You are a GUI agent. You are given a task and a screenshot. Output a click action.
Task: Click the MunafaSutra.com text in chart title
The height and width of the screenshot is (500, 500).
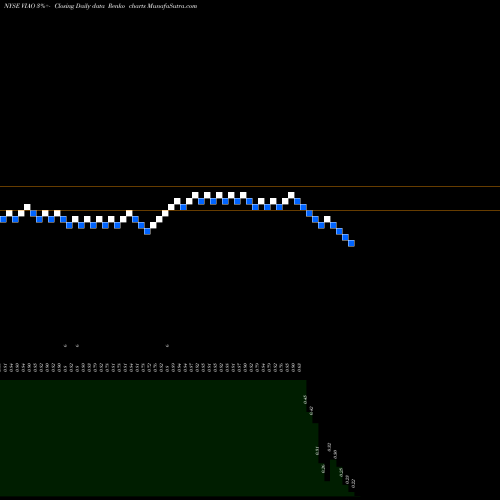[172, 6]
